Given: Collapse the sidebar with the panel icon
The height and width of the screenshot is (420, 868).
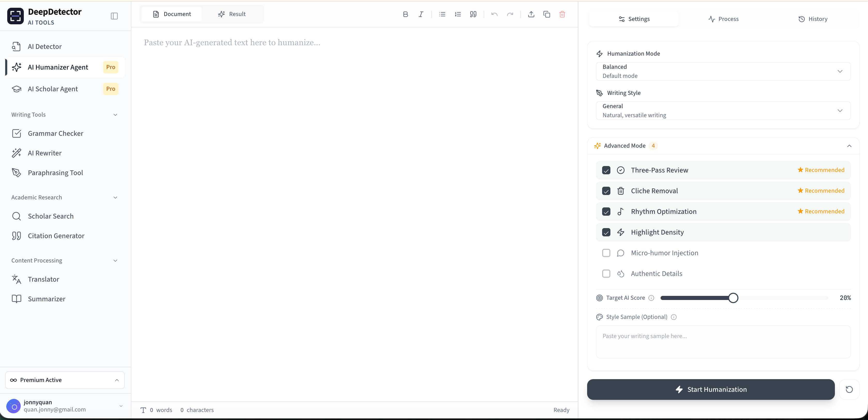Looking at the screenshot, I should 114,16.
